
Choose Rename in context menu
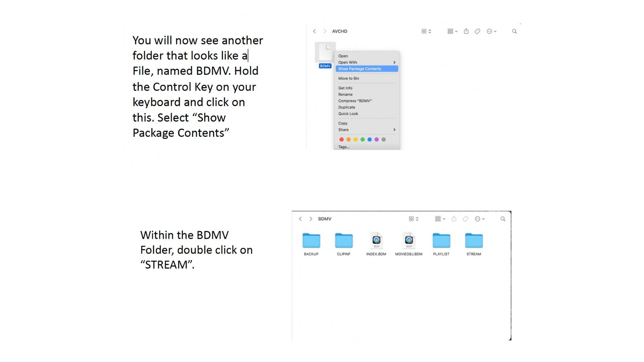[x=367, y=95]
